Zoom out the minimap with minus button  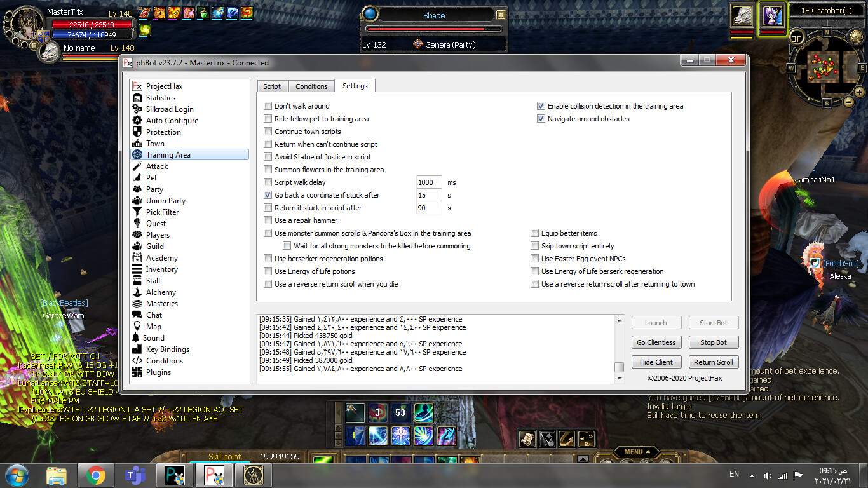848,102
